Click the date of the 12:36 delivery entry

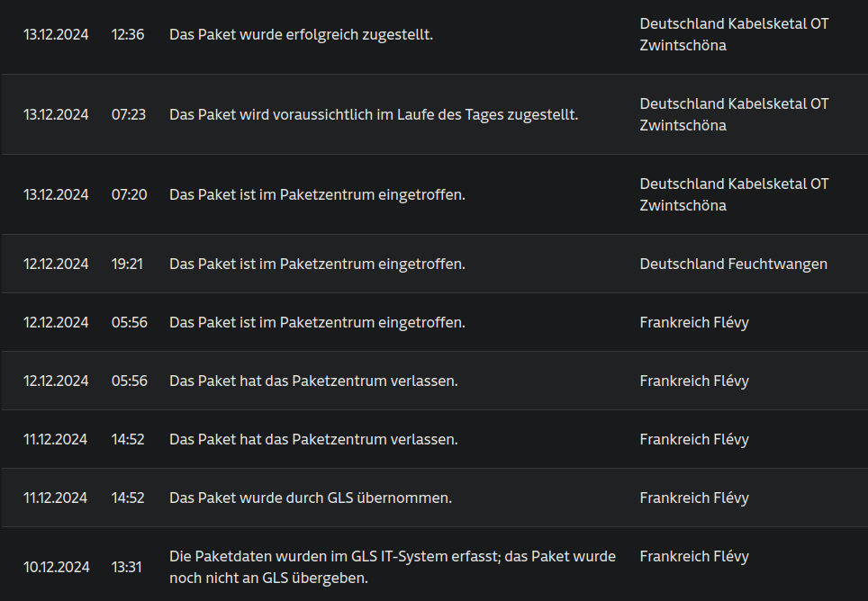56,35
